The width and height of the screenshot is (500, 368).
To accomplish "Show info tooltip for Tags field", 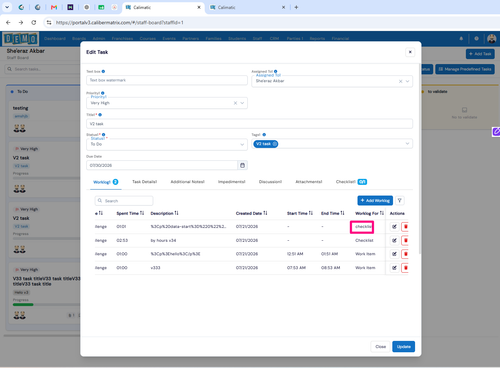I will [264, 135].
